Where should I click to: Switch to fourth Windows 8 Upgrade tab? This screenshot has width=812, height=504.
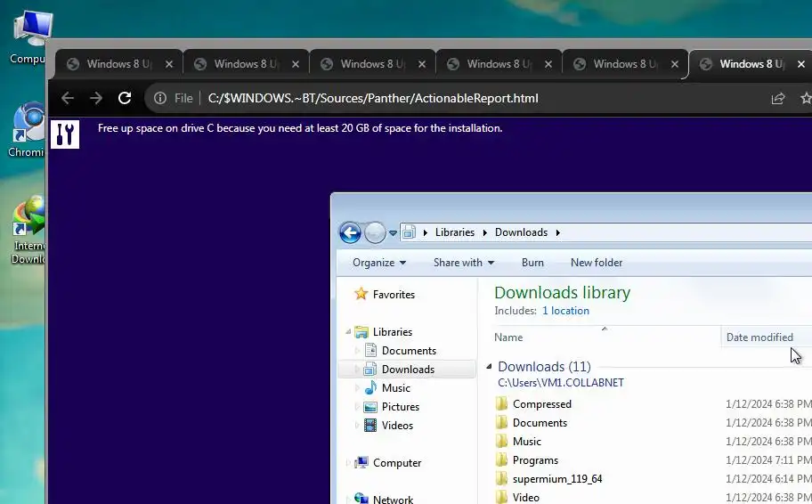pos(499,64)
